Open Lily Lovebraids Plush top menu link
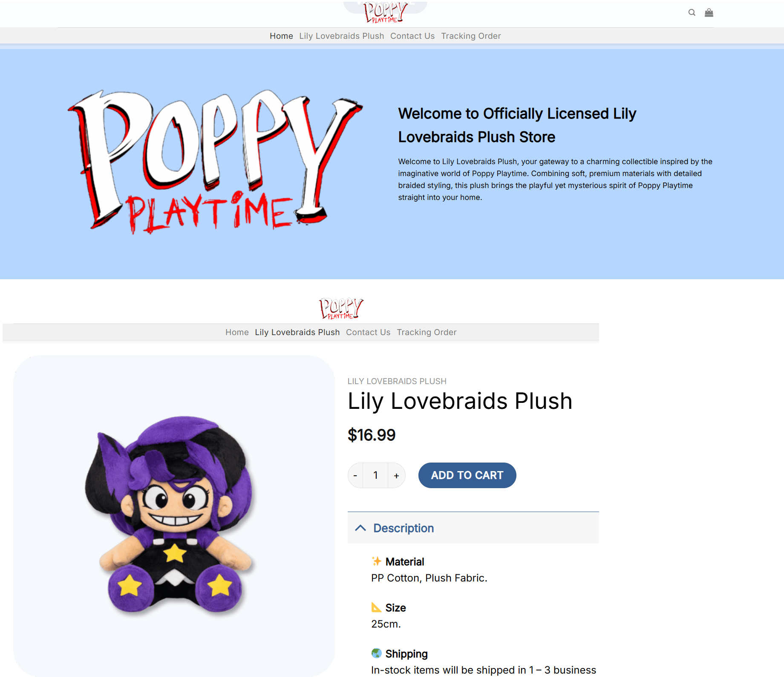The image size is (784, 677). click(x=341, y=36)
